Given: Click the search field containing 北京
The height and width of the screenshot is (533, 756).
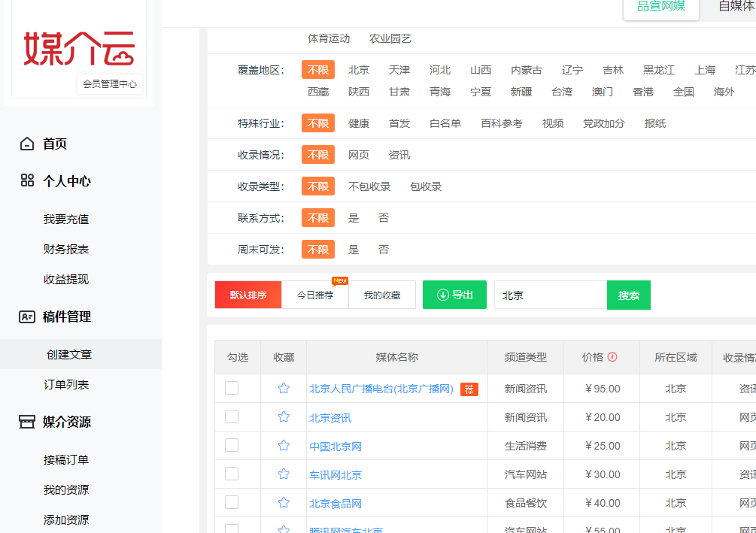Looking at the screenshot, I should tap(550, 295).
